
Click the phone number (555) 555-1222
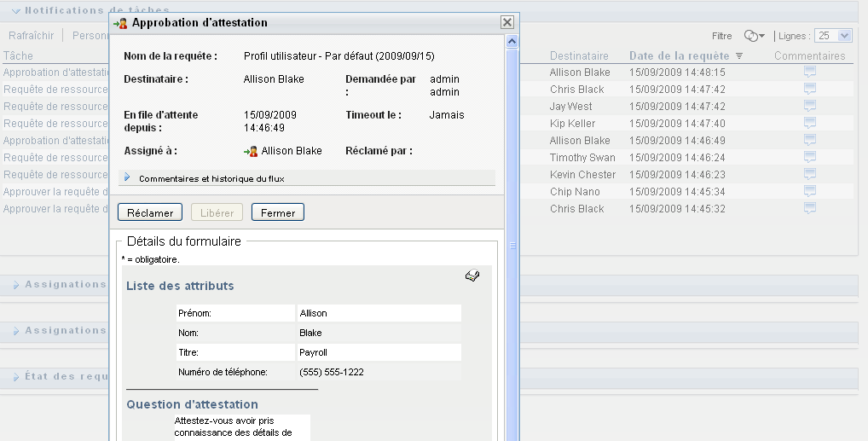pos(332,372)
